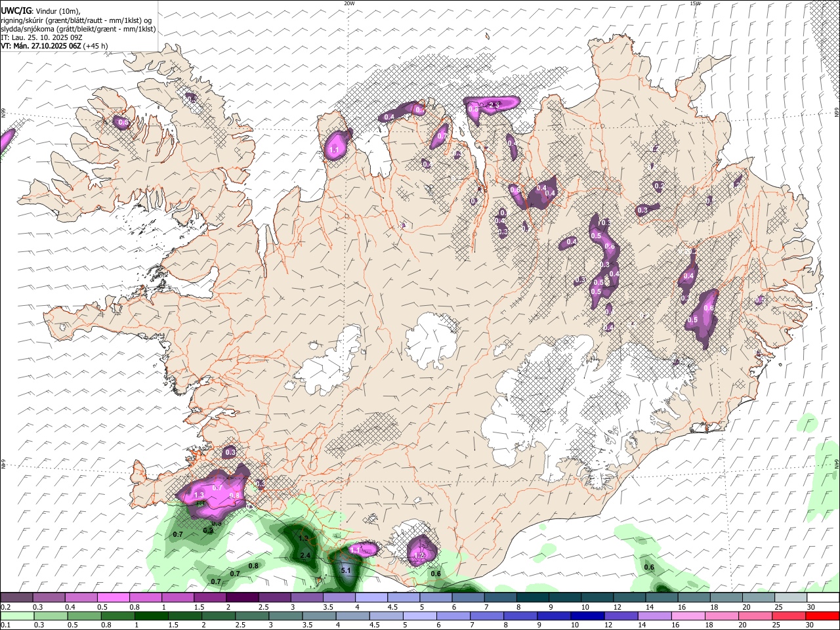Click dusky purple first swatch of top legend row
Image resolution: width=840 pixels, height=630 pixels.
tap(16, 598)
